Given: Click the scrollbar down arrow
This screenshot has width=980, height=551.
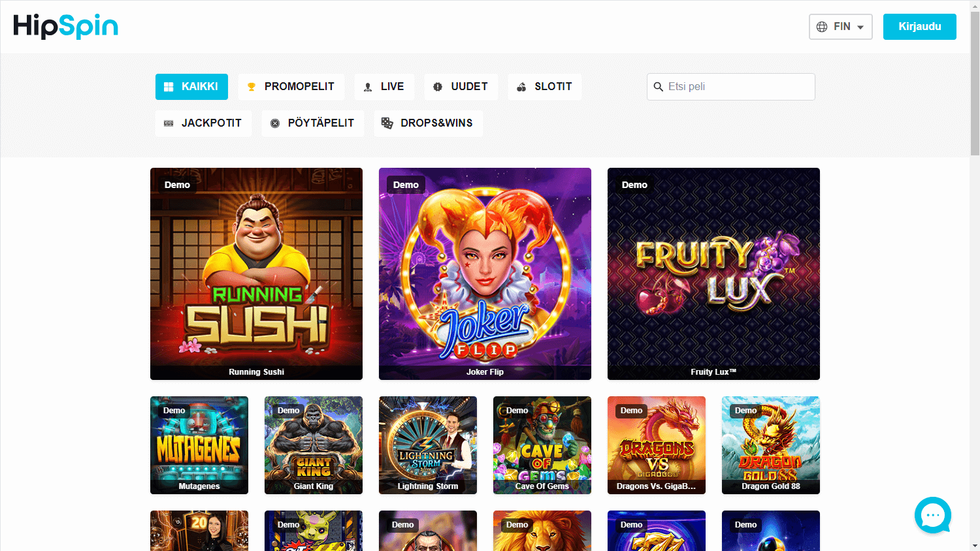Looking at the screenshot, I should (x=975, y=545).
